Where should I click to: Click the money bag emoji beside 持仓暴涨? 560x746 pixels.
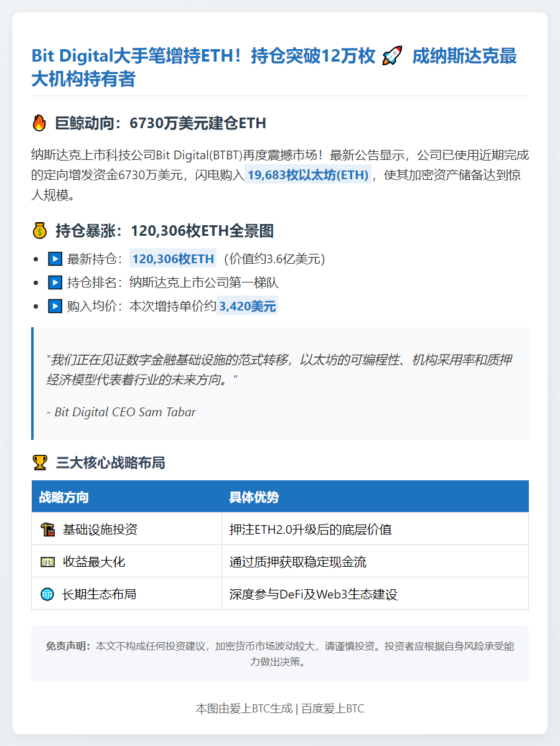39,231
